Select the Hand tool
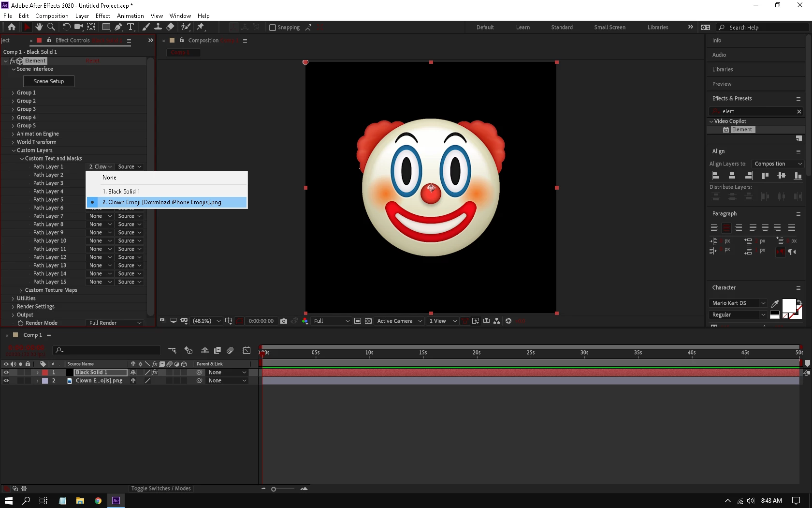This screenshot has height=508, width=812. pos(39,27)
